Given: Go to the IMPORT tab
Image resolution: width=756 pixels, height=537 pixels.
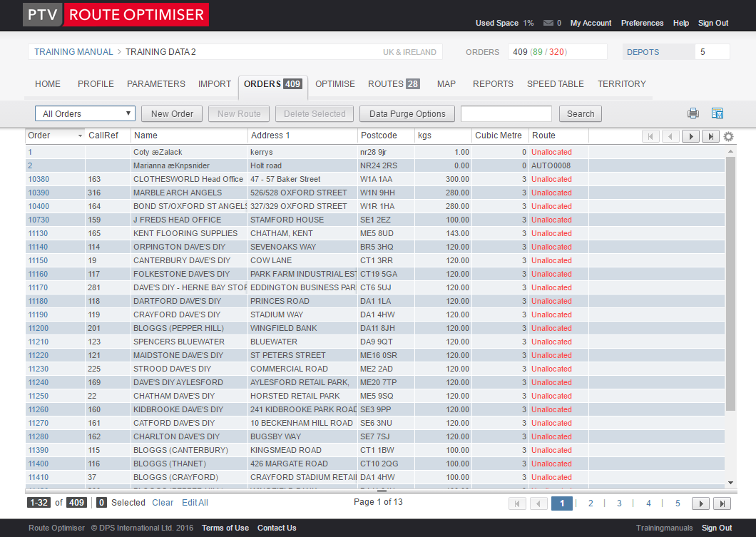Looking at the screenshot, I should pyautogui.click(x=215, y=84).
